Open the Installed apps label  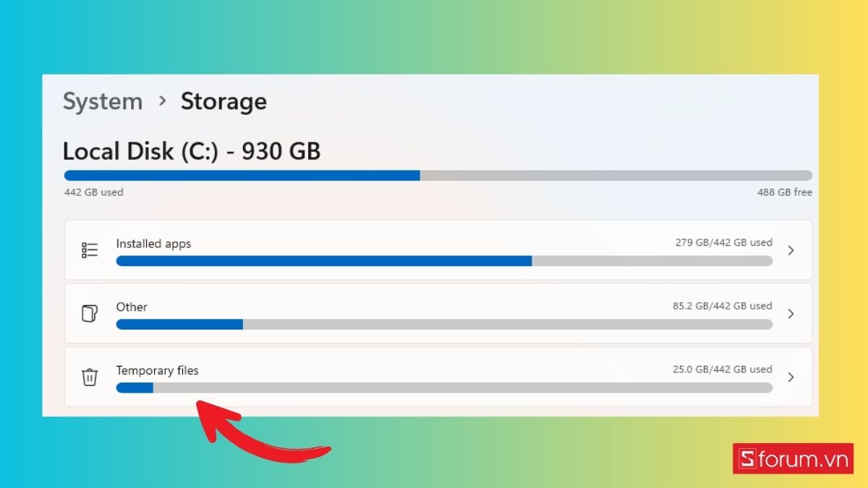coord(153,244)
